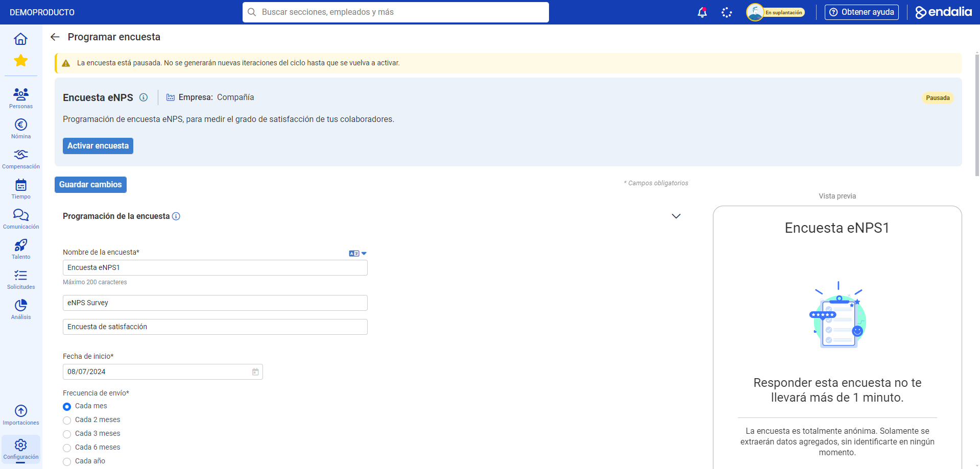Click info icon beside Encuesta eNPS title
Viewport: 980px width, 469px height.
coord(144,97)
